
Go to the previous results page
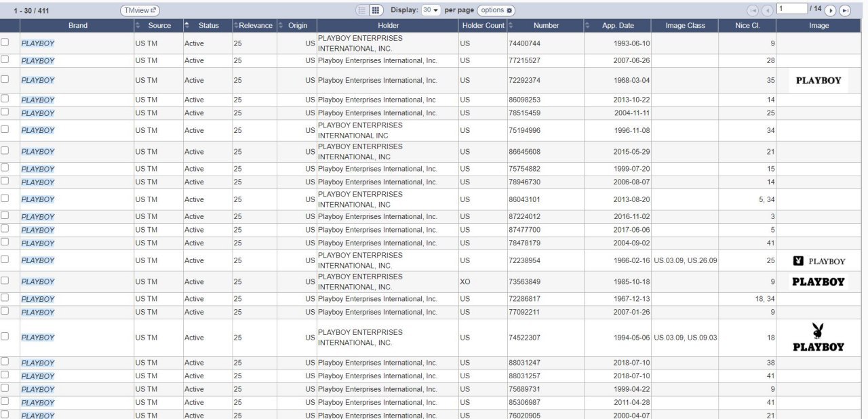pos(767,10)
